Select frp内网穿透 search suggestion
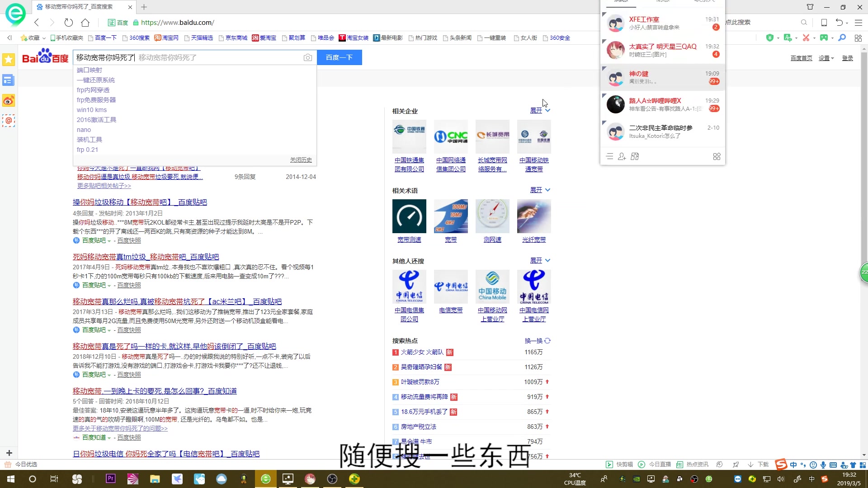Image resolution: width=868 pixels, height=488 pixels. tap(93, 90)
